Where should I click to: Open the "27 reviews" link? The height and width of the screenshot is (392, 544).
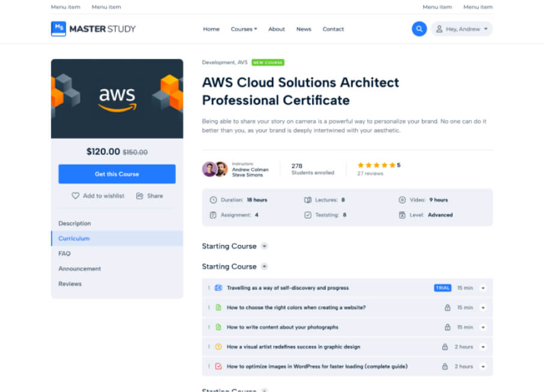click(x=370, y=173)
